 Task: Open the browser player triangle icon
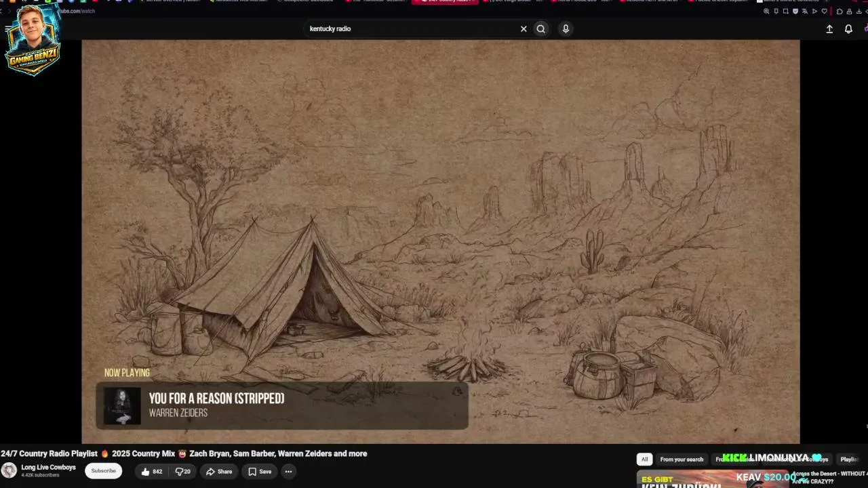click(814, 11)
